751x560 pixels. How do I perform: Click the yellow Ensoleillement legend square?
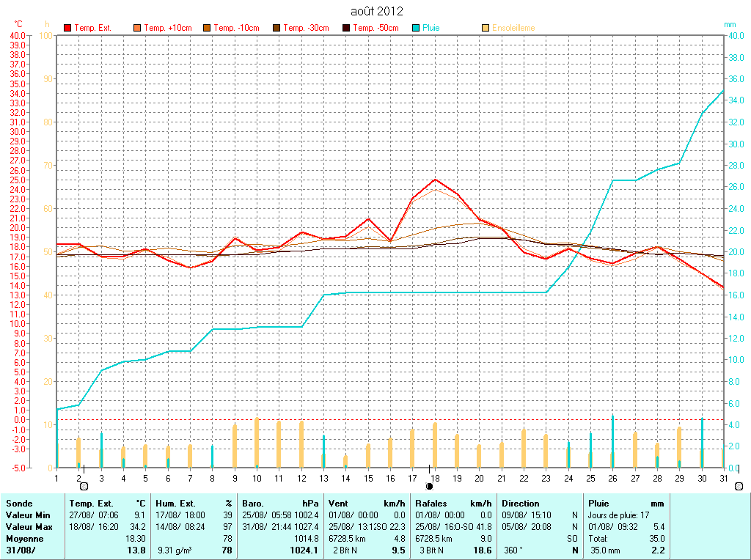click(486, 28)
